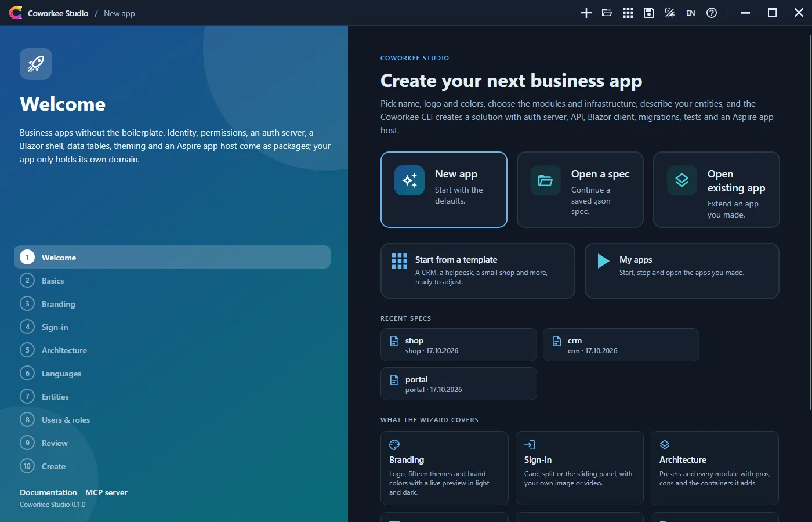Click the My apps title
This screenshot has width=812, height=522.
[636, 260]
